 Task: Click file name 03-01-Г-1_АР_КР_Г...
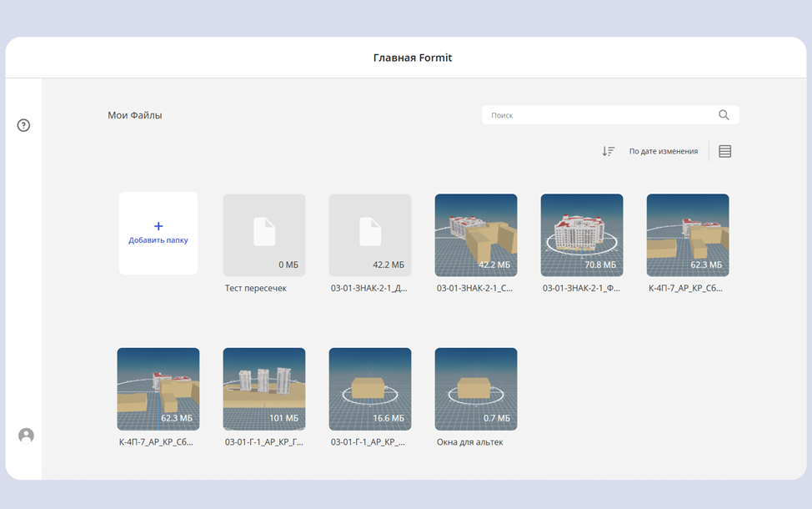(x=263, y=442)
